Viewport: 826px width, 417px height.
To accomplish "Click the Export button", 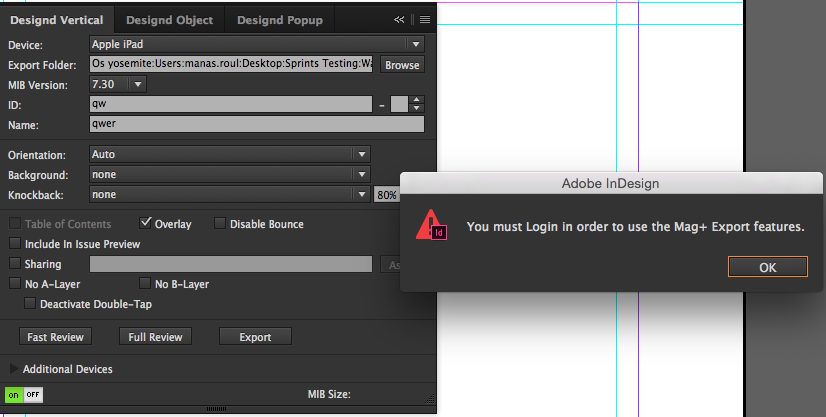I will pos(255,336).
